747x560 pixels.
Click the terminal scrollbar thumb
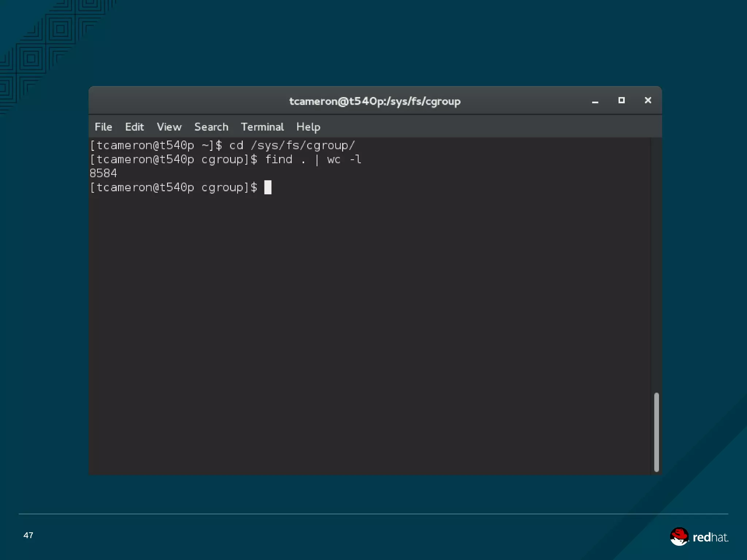[x=656, y=432]
